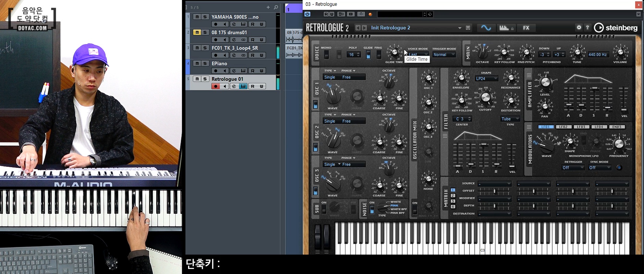The width and height of the screenshot is (644, 274).
Task: Toggle the plugin power bypass button
Action: pos(307,14)
